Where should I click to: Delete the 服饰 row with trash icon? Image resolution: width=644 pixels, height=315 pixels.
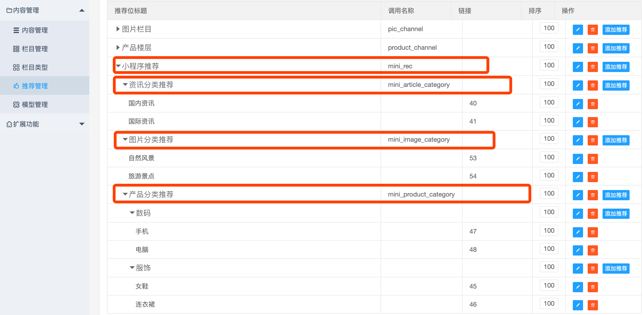click(593, 269)
